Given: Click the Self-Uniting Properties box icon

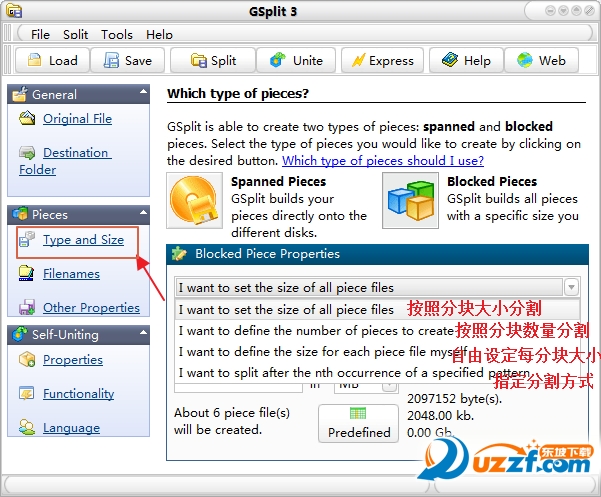Looking at the screenshot, I should pyautogui.click(x=27, y=359).
